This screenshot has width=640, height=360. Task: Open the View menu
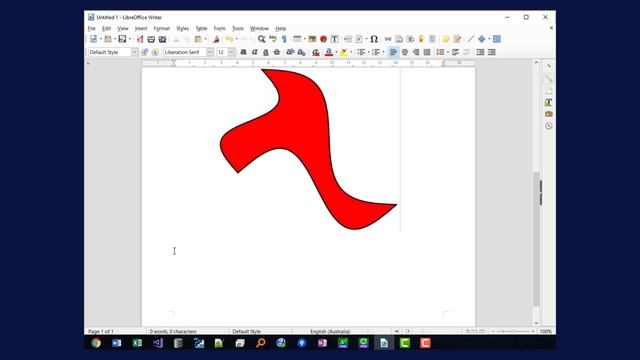click(x=122, y=29)
